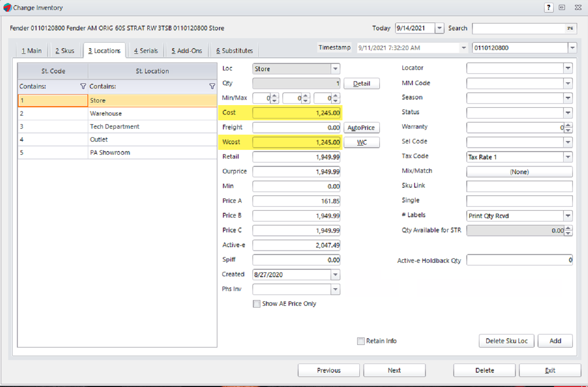Viewport: 588px width, 387px height.
Task: Click the Active-e Holdback Qty field
Action: click(519, 260)
